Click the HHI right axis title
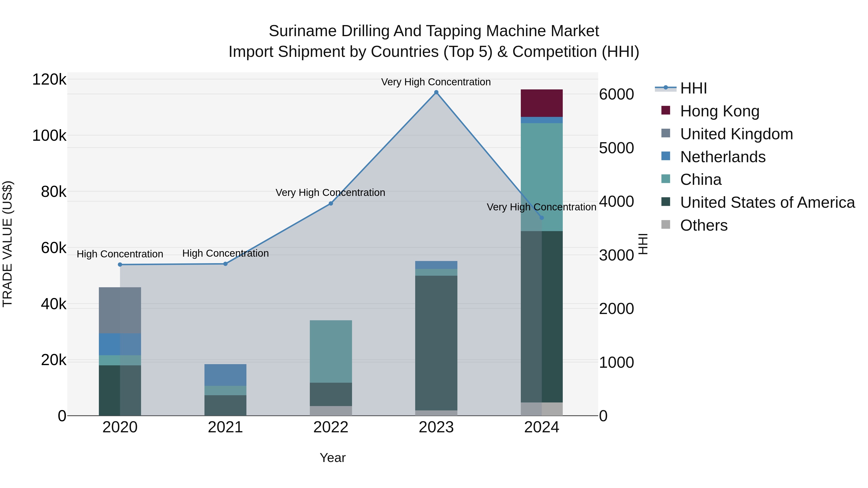 (643, 244)
